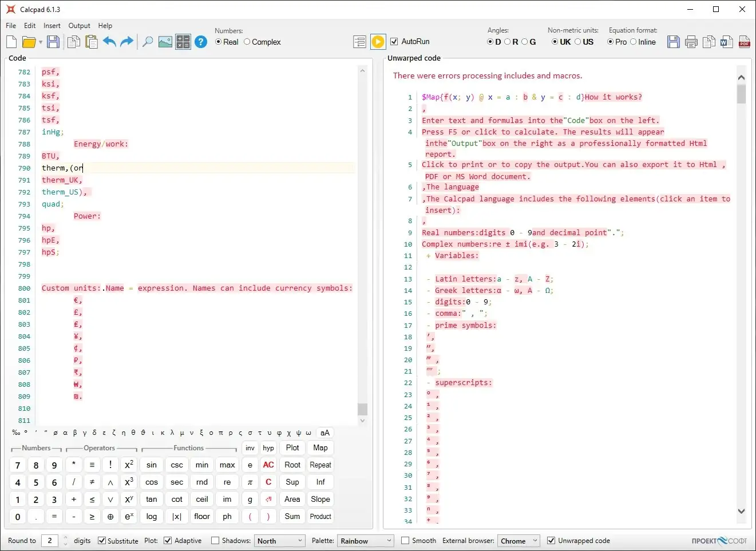
Task: Click the red AC clear-all key
Action: 268,465
